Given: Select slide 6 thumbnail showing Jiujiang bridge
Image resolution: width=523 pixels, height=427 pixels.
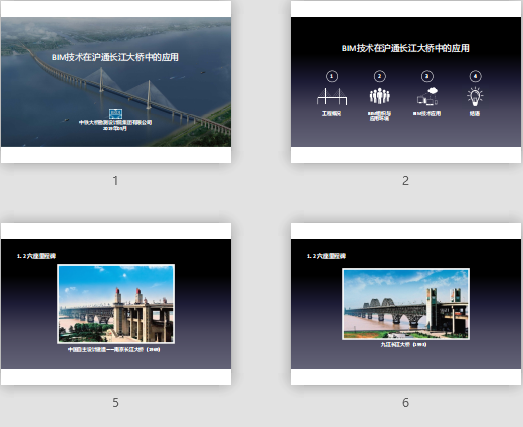Looking at the screenshot, I should pyautogui.click(x=406, y=304).
